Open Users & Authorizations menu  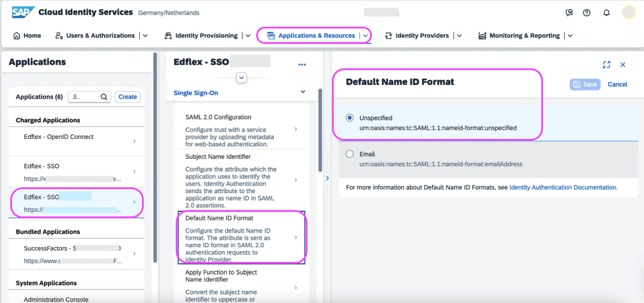(x=95, y=36)
